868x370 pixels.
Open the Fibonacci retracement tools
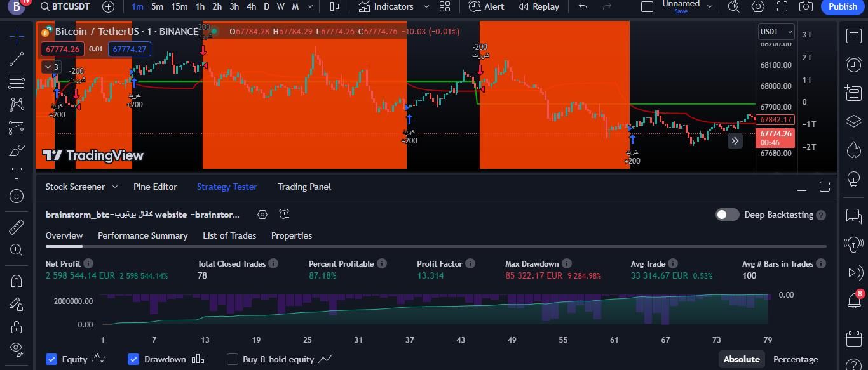click(x=17, y=82)
